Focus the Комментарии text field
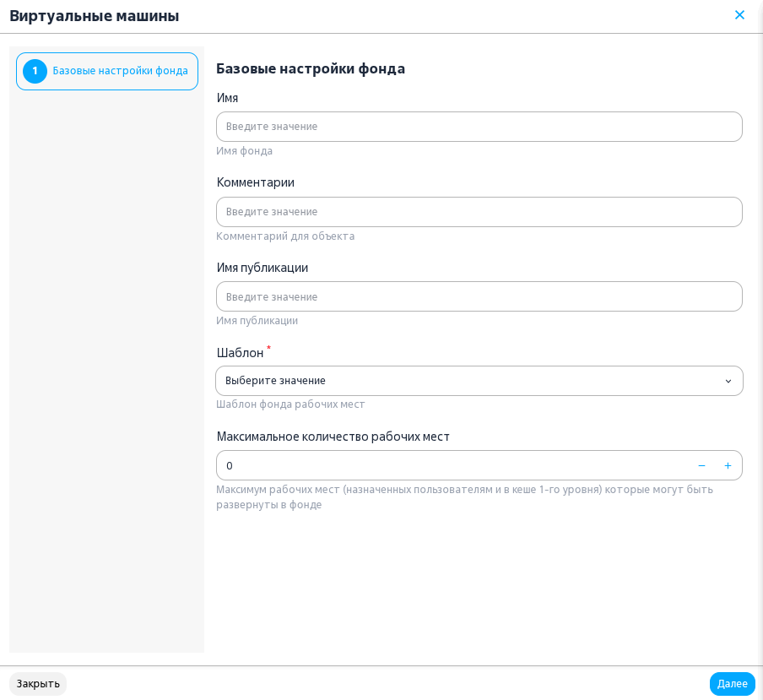The image size is (763, 700). [x=479, y=212]
